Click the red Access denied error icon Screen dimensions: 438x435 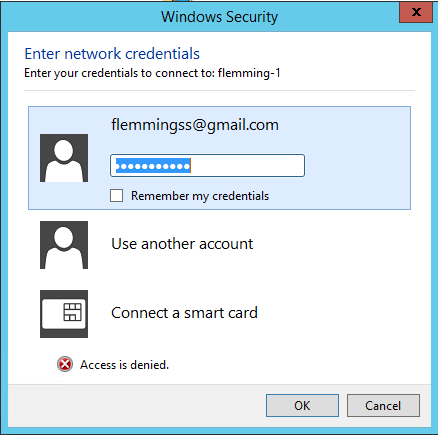(65, 364)
